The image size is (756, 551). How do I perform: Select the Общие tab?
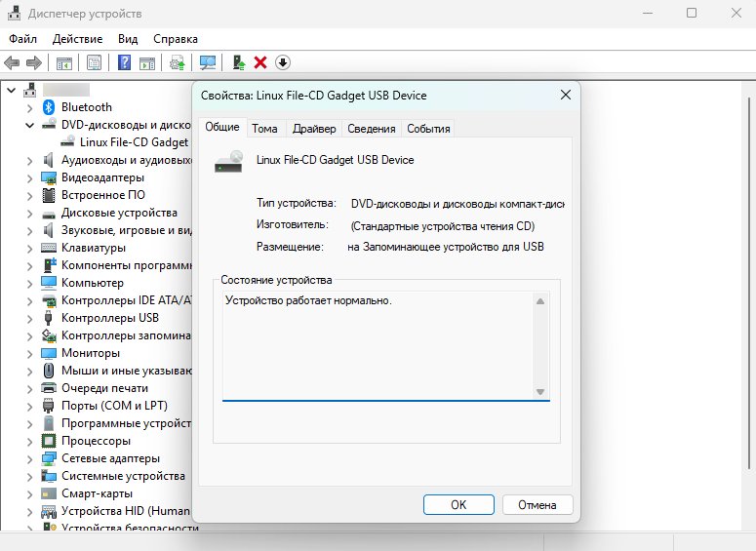pos(222,127)
